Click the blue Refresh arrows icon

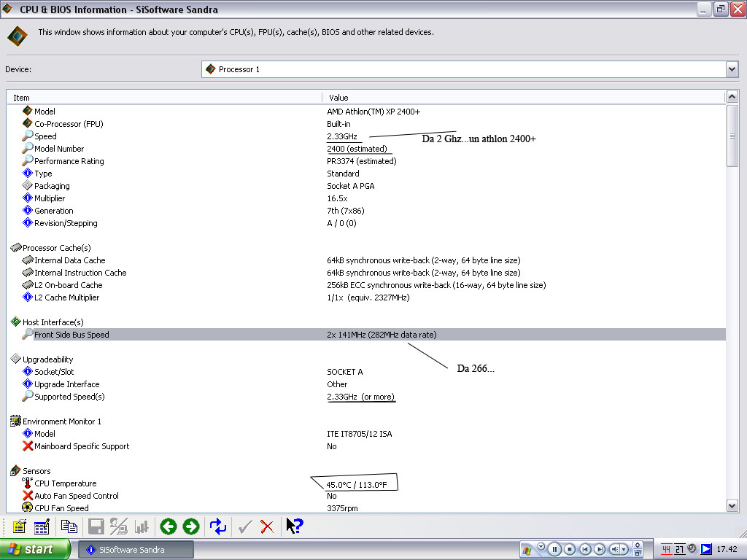point(218,526)
